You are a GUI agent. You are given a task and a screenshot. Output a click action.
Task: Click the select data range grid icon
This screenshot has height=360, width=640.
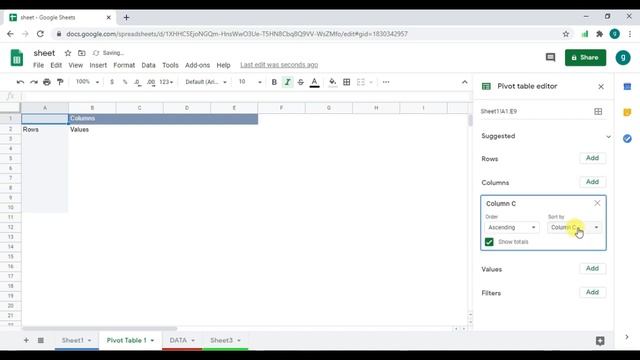click(x=598, y=111)
